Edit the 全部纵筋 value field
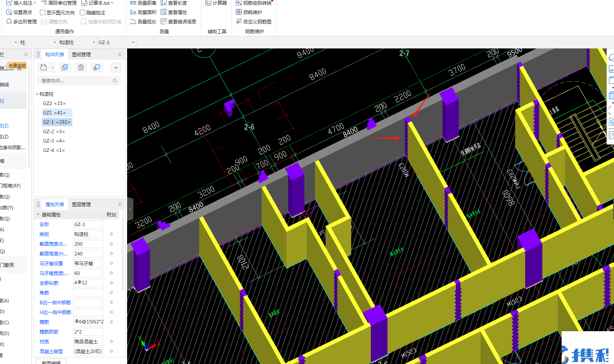614x364 pixels. pos(88,283)
